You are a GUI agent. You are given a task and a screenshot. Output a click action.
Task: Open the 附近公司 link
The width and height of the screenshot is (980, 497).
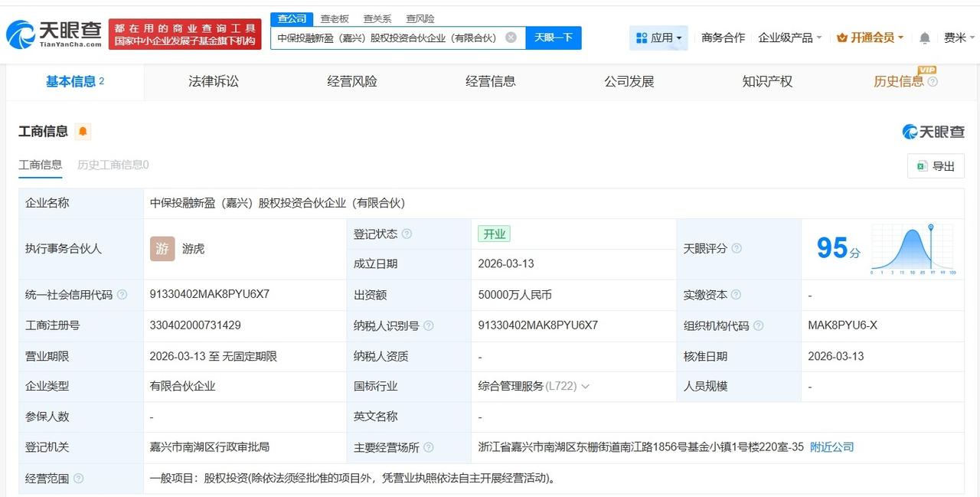tap(831, 446)
